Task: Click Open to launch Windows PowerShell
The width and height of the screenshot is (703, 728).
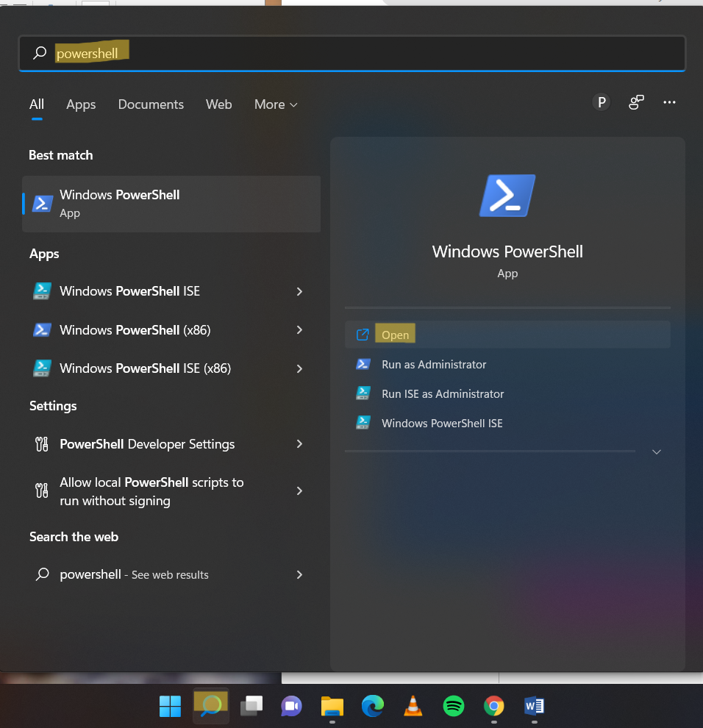Action: (x=395, y=335)
